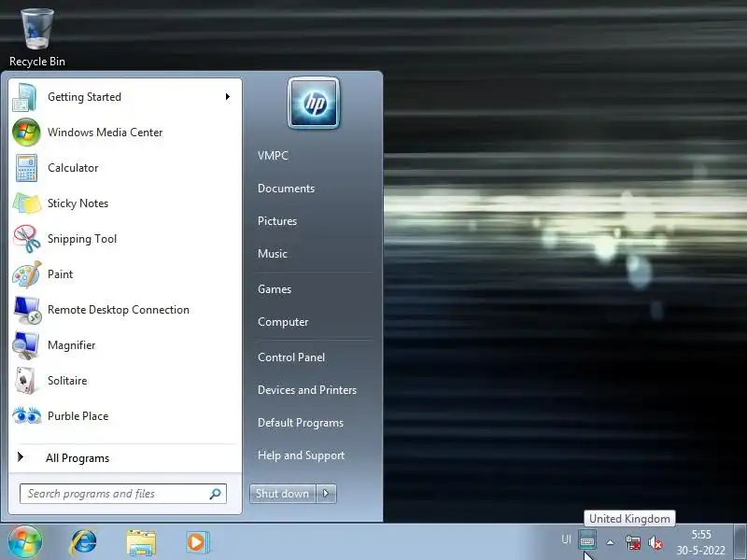Click the muted volume tray icon
This screenshot has width=747, height=560.
pos(655,542)
